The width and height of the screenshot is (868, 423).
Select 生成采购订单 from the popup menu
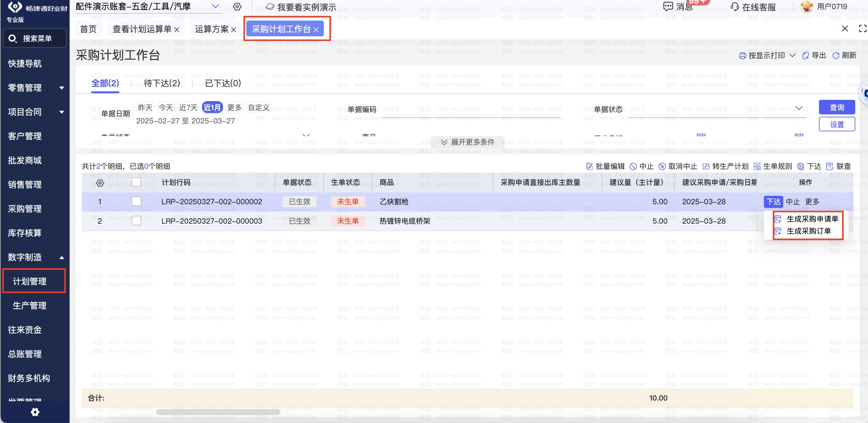click(x=808, y=231)
